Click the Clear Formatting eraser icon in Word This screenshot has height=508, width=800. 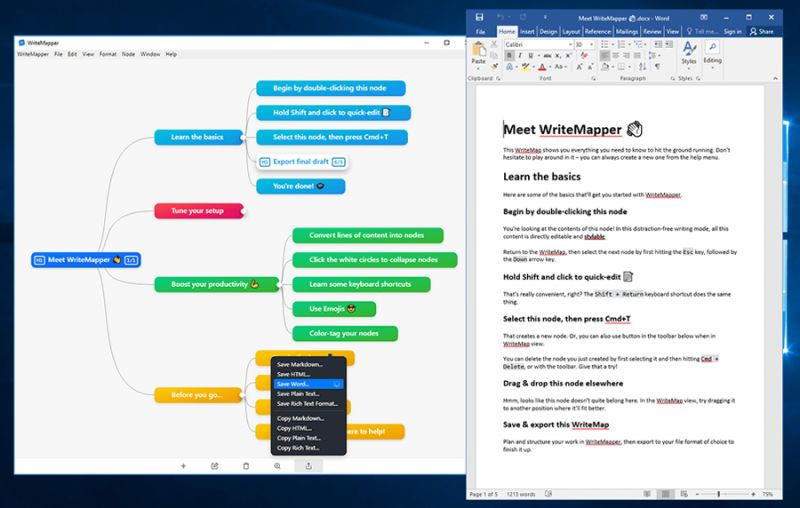(584, 55)
